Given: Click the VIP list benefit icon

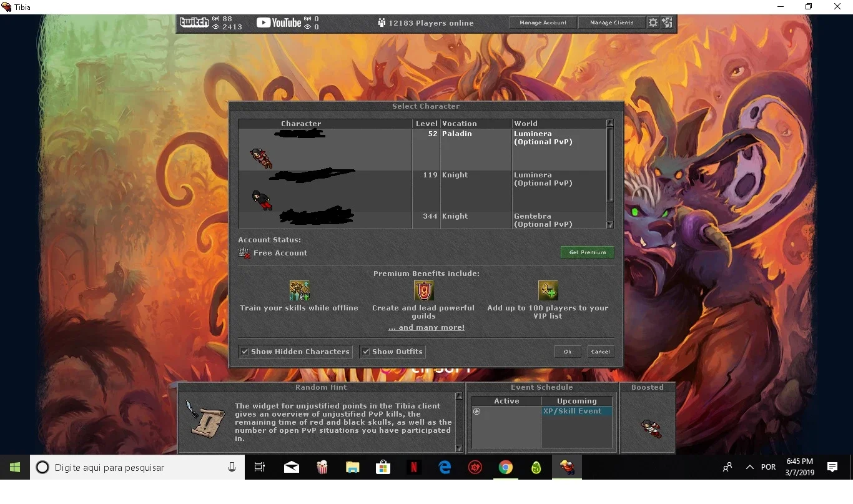Looking at the screenshot, I should 548,290.
